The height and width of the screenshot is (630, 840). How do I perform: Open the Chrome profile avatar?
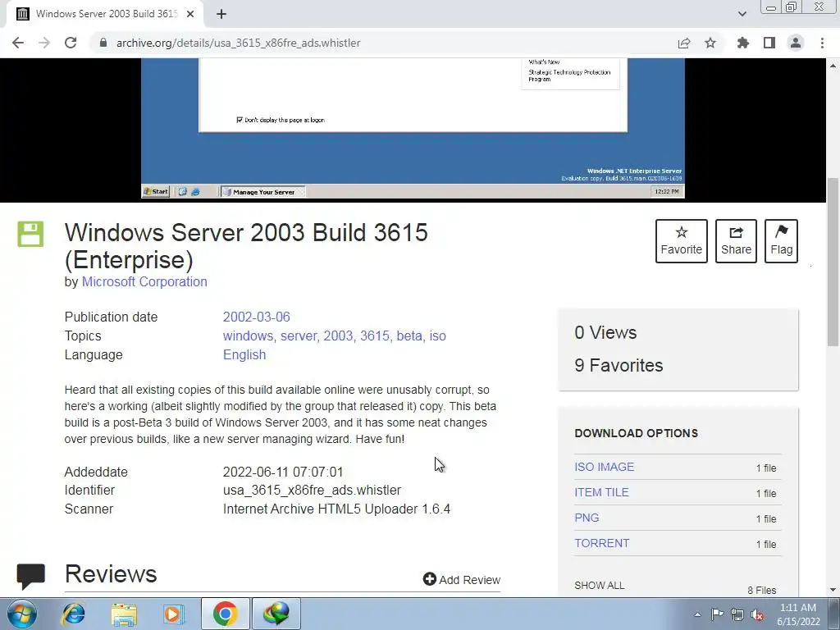pos(796,43)
